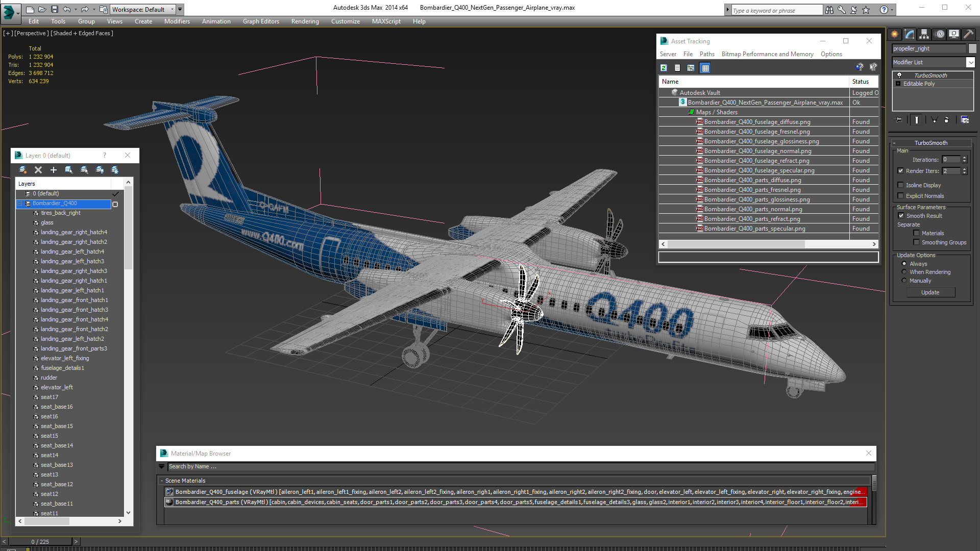Viewport: 980px width, 551px height.
Task: Collapse the TurboSmooth rollout
Action: [x=894, y=143]
